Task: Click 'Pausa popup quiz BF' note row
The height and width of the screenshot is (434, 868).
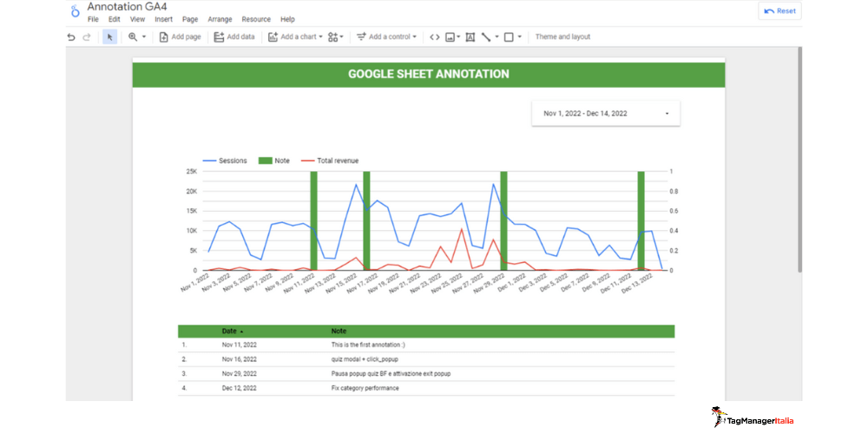Action: click(x=391, y=373)
